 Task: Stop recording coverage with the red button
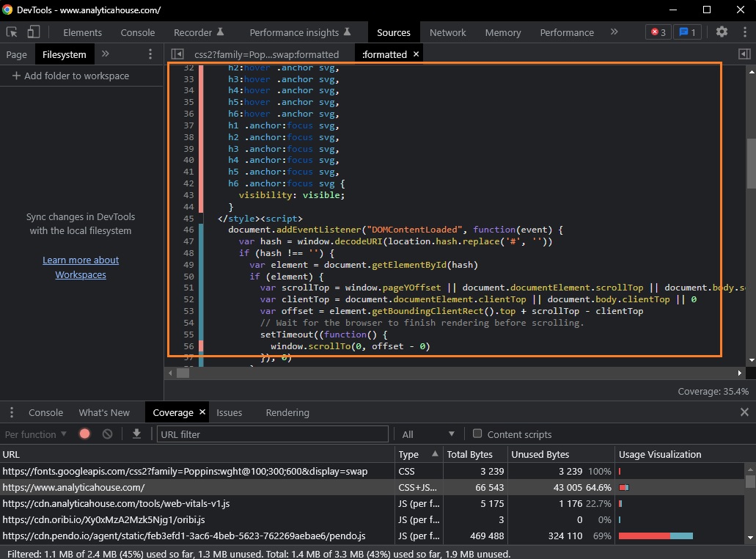point(85,434)
